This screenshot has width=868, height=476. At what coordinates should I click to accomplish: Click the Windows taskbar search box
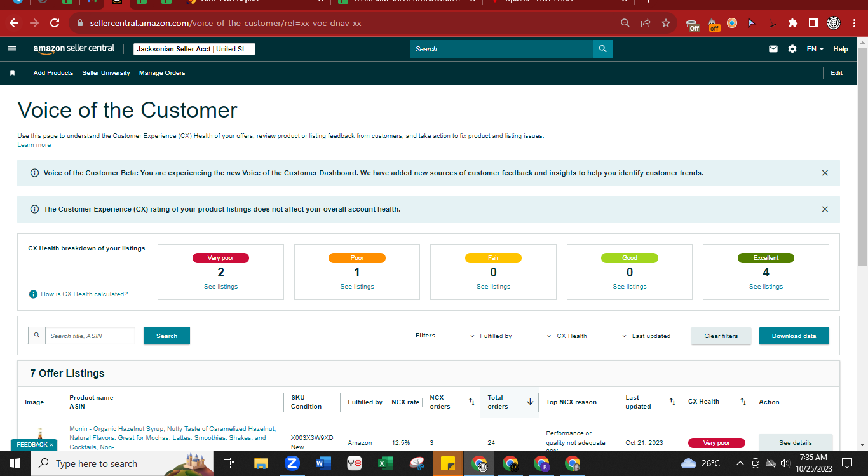tap(123, 463)
